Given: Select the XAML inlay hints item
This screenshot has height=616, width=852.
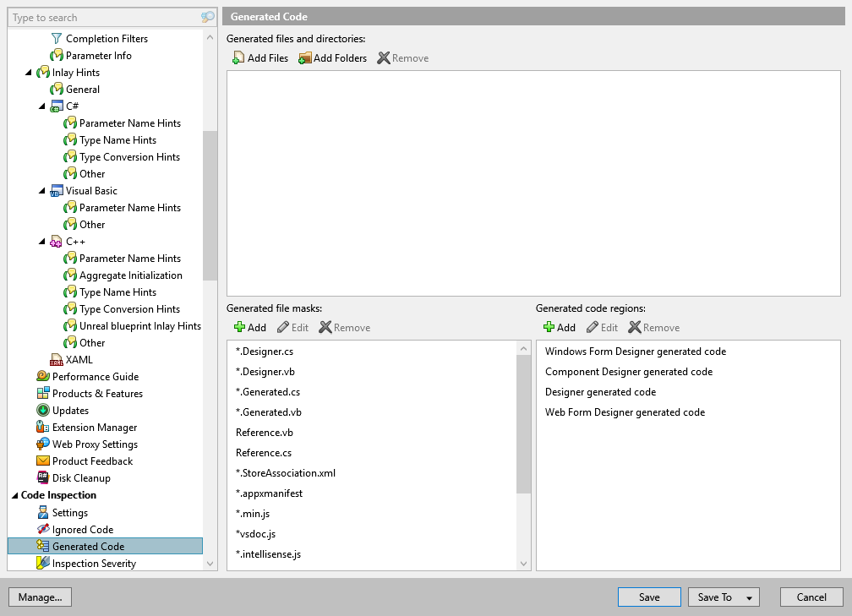Looking at the screenshot, I should pyautogui.click(x=79, y=360).
